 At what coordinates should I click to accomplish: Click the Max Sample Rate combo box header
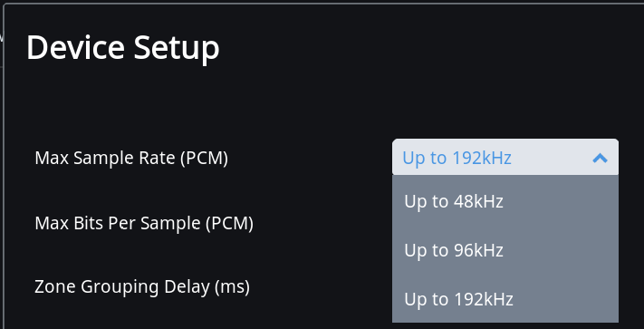505,158
